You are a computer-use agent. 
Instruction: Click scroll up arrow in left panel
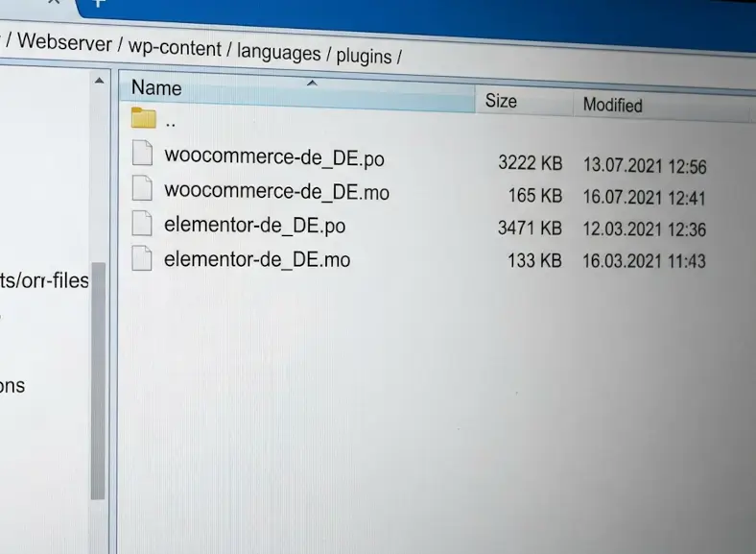(100, 81)
